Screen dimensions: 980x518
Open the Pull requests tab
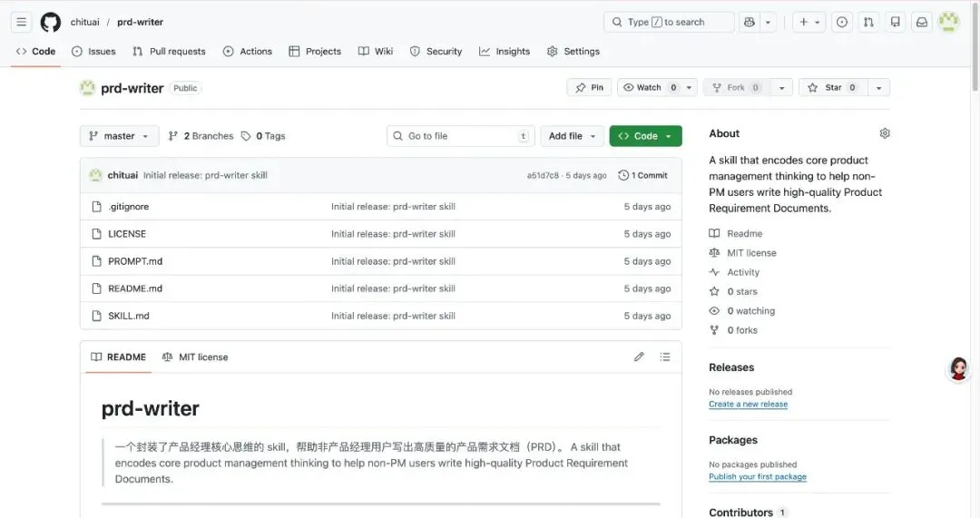[169, 51]
